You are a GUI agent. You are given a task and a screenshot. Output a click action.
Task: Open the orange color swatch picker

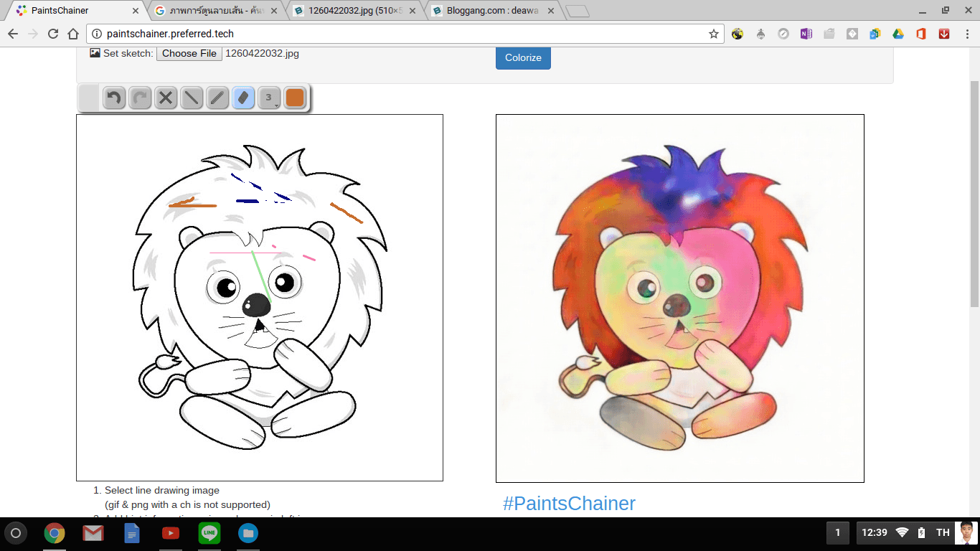point(295,98)
